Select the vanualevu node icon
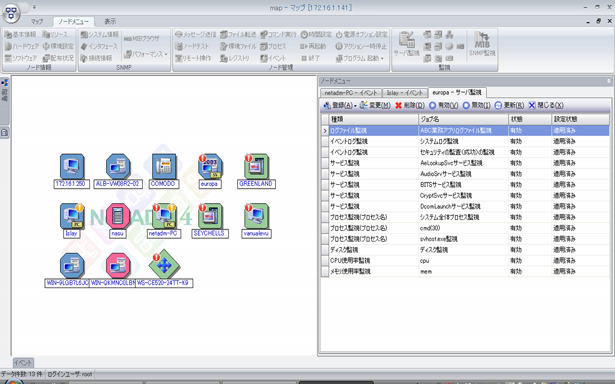Image resolution: width=615 pixels, height=384 pixels. [x=256, y=216]
